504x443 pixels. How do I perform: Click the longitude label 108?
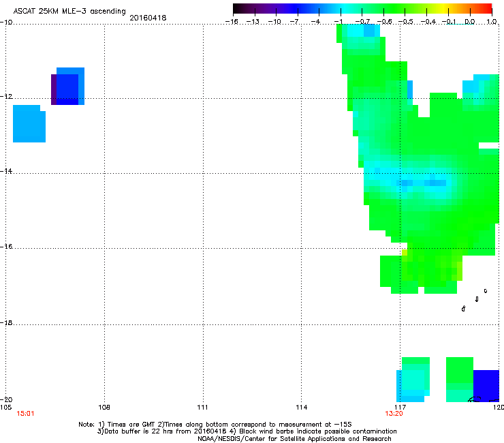(104, 408)
